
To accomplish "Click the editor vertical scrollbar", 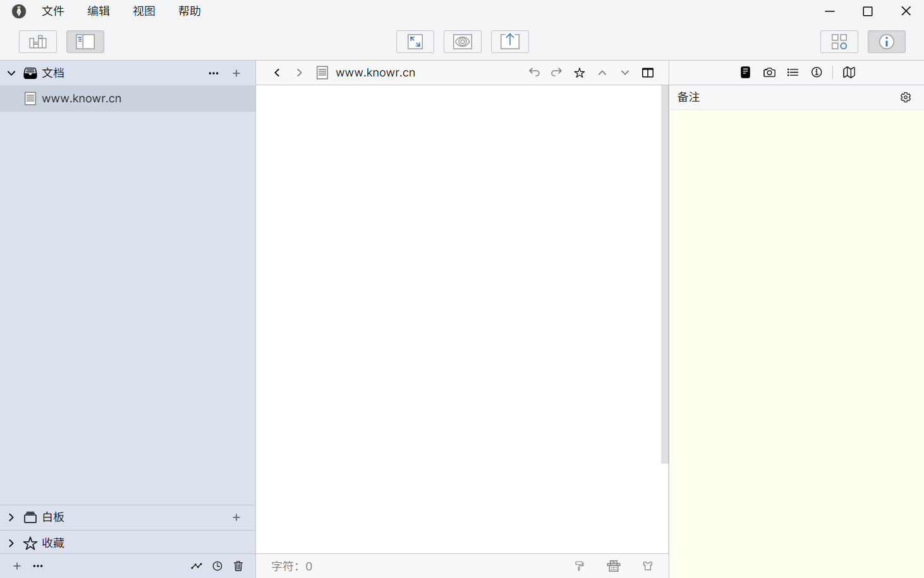I will click(664, 275).
